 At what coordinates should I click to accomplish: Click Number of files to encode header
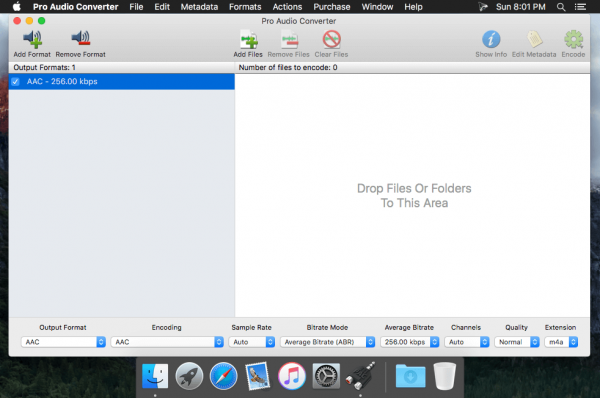coord(288,67)
